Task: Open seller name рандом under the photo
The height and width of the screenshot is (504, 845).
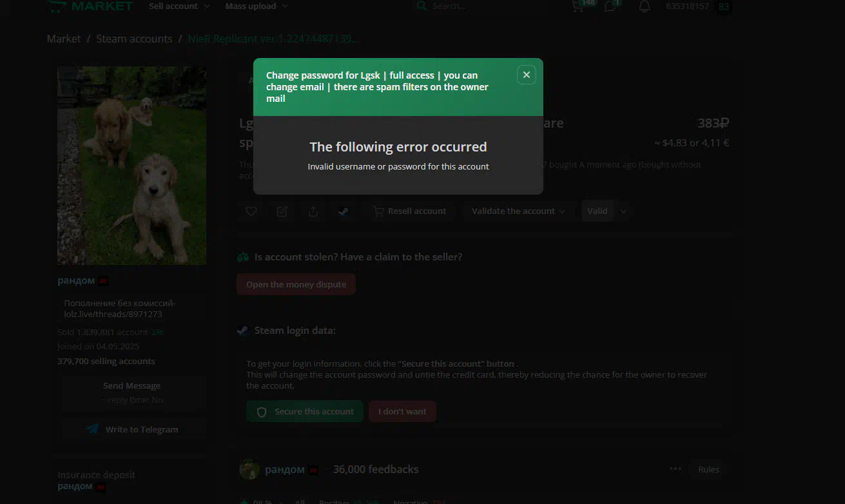Action: click(x=76, y=280)
